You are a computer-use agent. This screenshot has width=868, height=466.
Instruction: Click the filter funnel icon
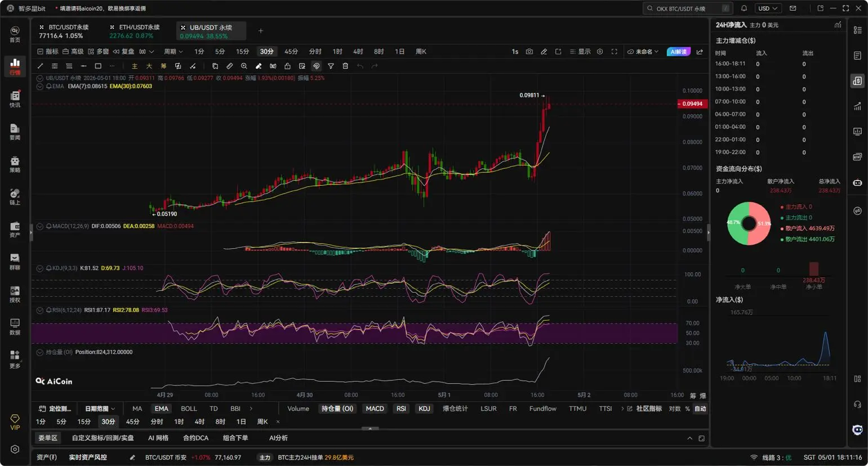tap(331, 66)
